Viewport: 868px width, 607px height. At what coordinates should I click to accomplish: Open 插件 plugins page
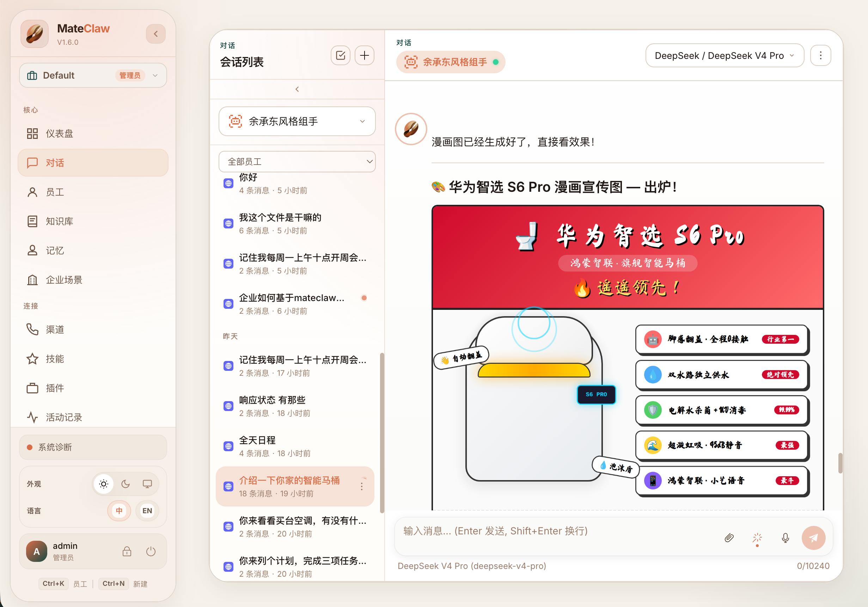[x=93, y=388]
